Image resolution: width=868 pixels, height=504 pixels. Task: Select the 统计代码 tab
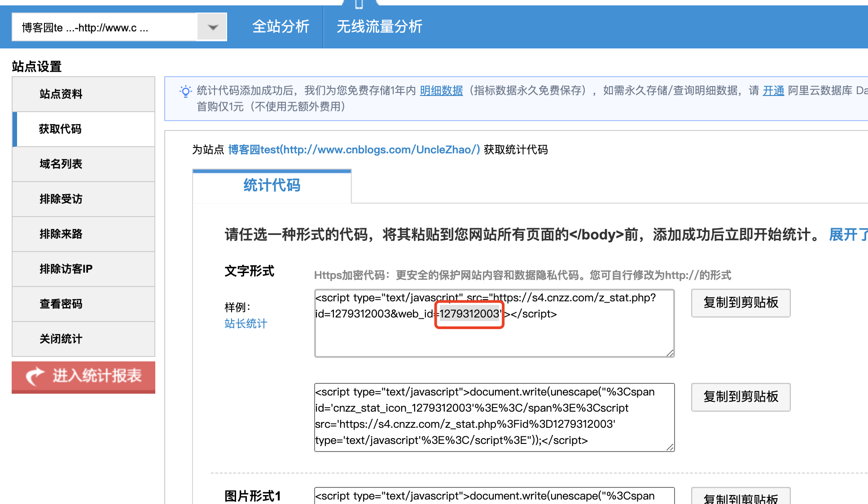[x=272, y=186]
